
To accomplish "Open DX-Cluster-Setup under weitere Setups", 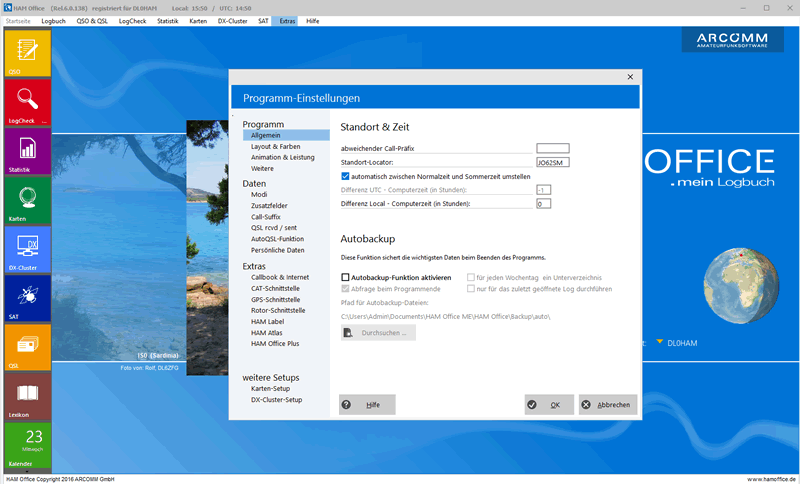I will click(277, 399).
